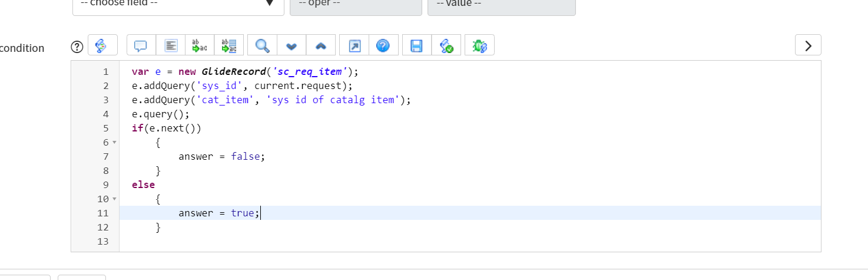Image resolution: width=868 pixels, height=280 pixels.
Task: Click the replace all icon
Action: (228, 45)
